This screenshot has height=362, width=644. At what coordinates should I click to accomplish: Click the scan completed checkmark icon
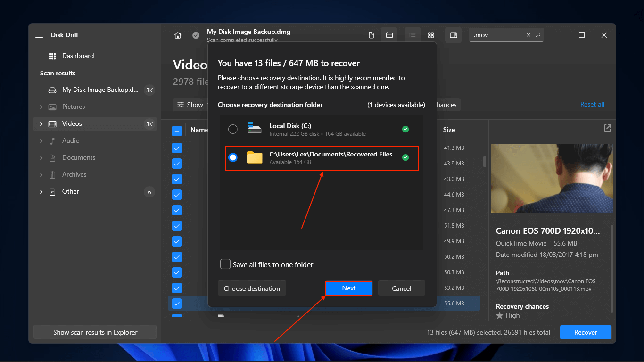196,35
